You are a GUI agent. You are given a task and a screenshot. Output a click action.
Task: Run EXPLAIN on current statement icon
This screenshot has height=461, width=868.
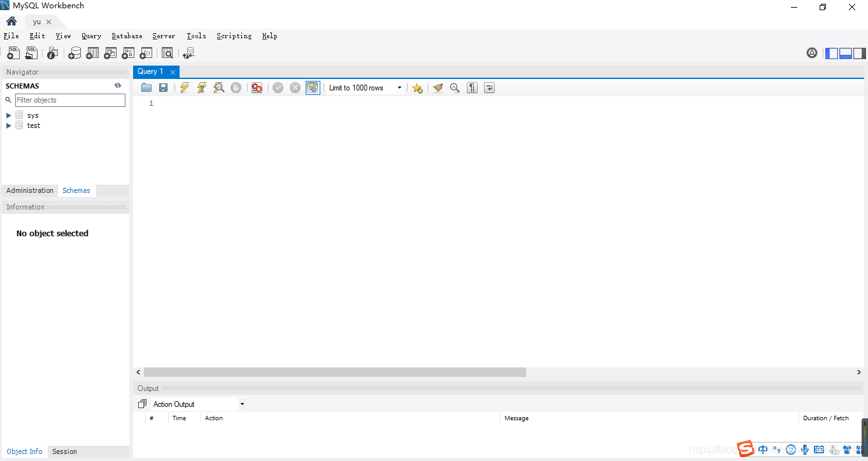point(219,88)
